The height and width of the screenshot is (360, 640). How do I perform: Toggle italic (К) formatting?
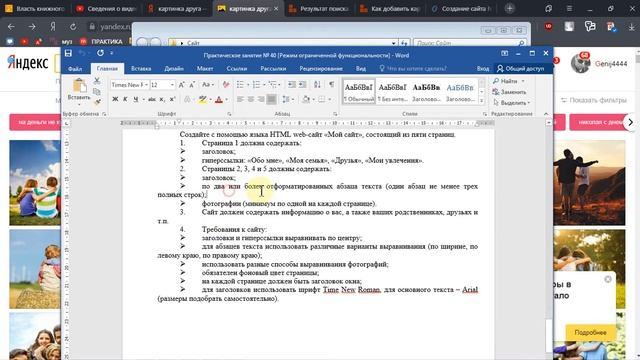coord(125,99)
